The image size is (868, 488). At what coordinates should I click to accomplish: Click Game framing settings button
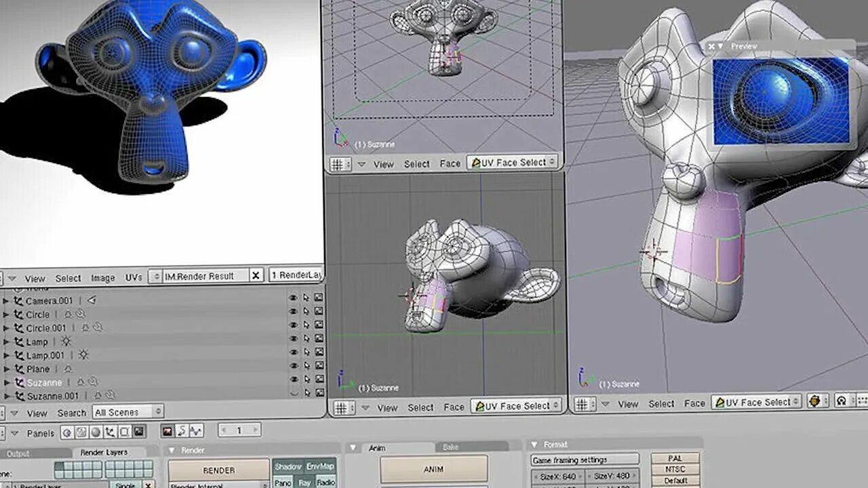pyautogui.click(x=585, y=460)
